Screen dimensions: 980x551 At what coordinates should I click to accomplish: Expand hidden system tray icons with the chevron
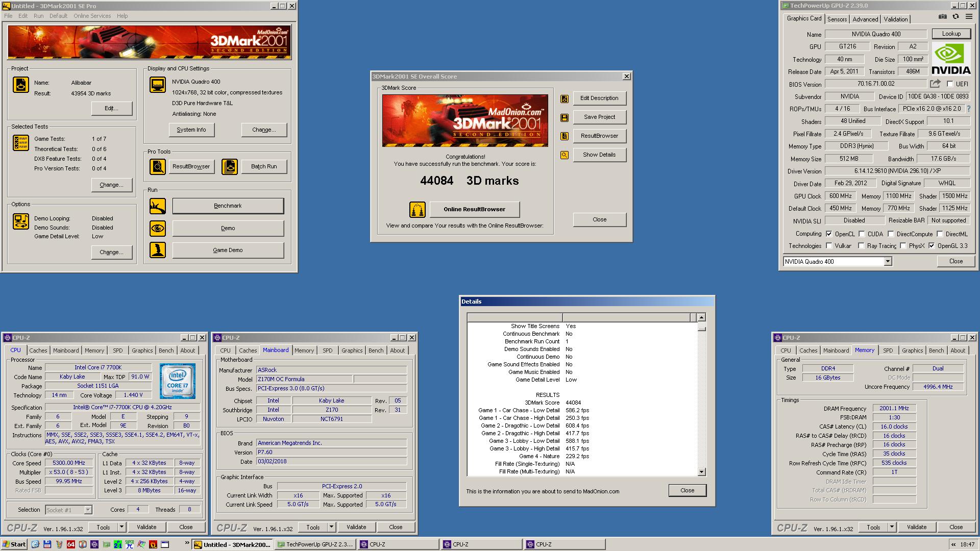(x=953, y=544)
